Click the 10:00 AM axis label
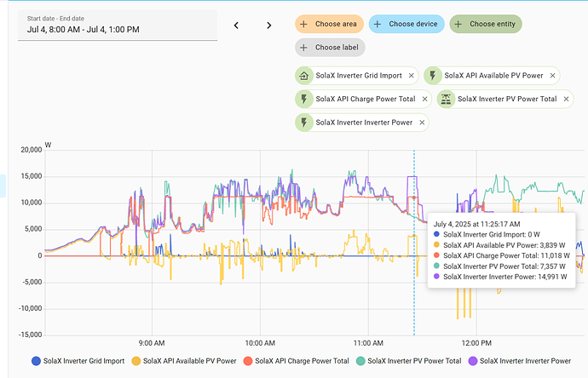Image resolution: width=588 pixels, height=378 pixels. click(260, 343)
